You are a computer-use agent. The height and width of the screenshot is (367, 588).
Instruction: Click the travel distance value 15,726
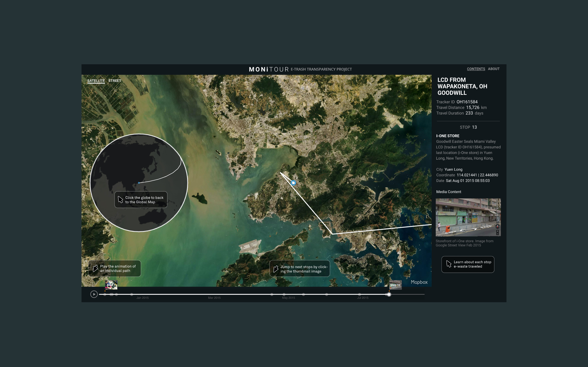click(473, 107)
